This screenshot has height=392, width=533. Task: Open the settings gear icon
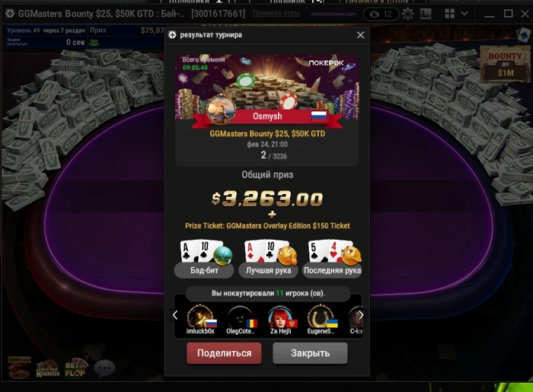pos(407,14)
